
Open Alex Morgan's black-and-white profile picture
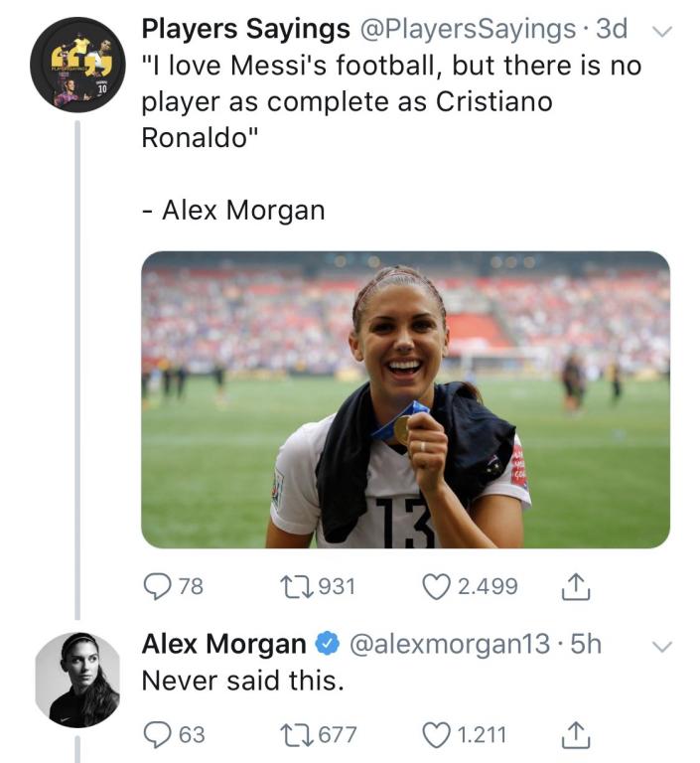(x=76, y=679)
